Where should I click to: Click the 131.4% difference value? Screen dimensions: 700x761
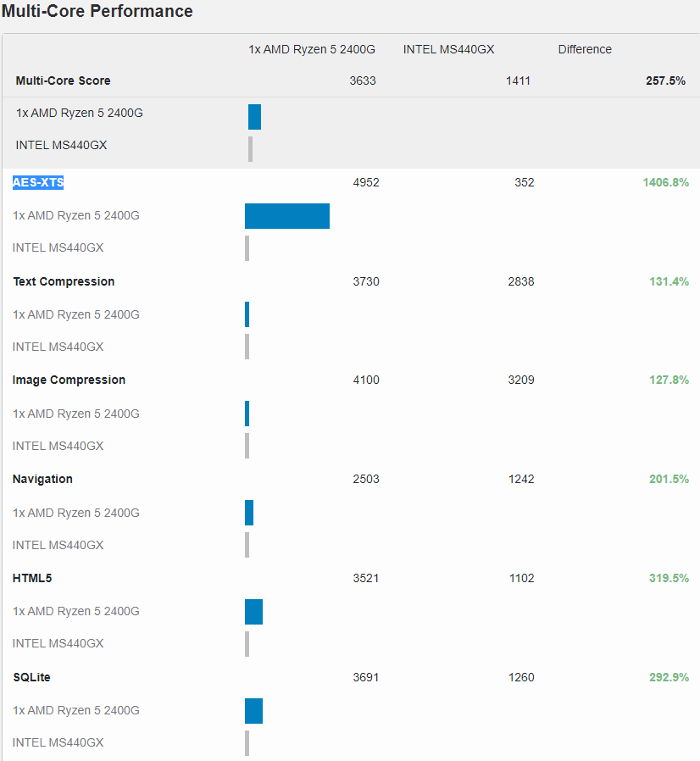[x=669, y=281]
